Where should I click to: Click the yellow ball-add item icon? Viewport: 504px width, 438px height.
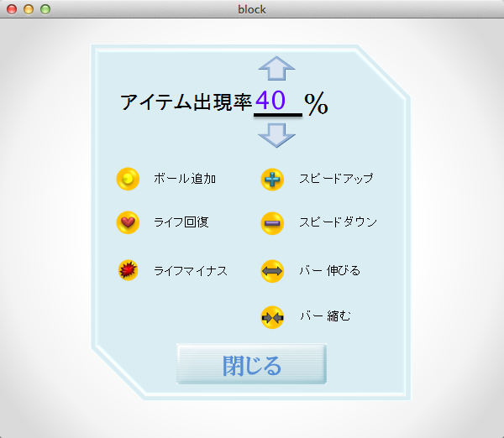coord(128,179)
